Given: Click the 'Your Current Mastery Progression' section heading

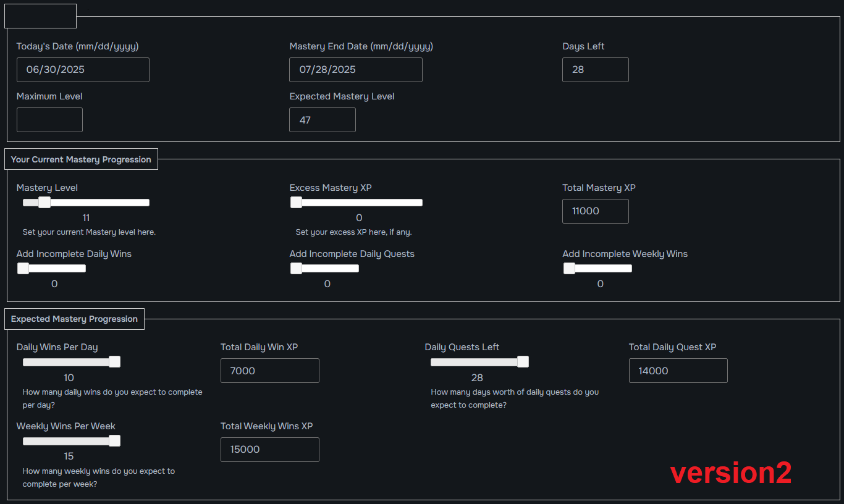Looking at the screenshot, I should [x=81, y=159].
